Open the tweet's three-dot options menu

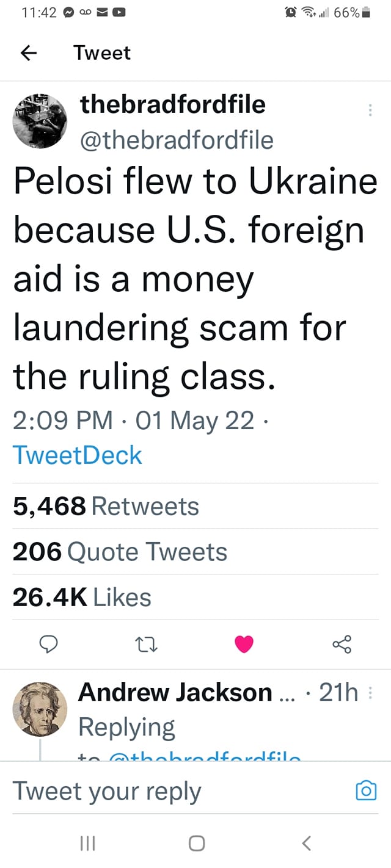370,110
